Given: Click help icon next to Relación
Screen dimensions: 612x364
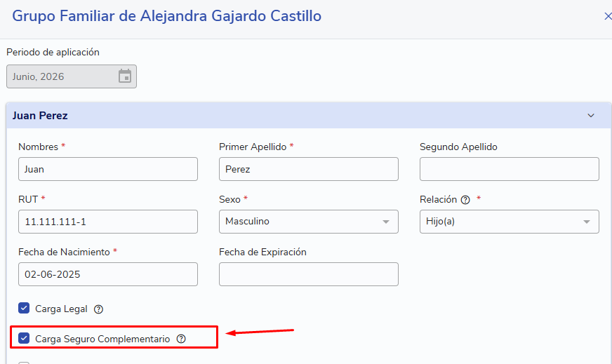Looking at the screenshot, I should click(465, 200).
